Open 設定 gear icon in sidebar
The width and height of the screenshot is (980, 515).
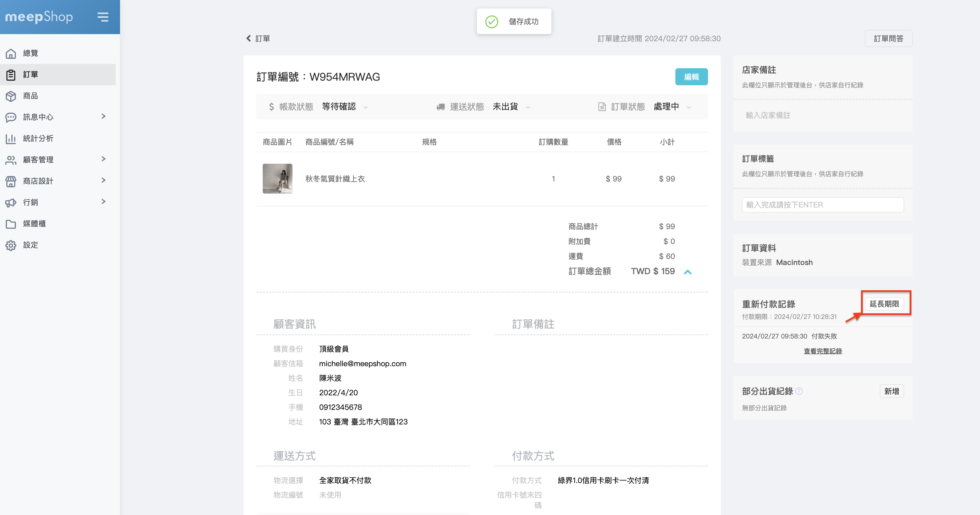click(x=11, y=245)
